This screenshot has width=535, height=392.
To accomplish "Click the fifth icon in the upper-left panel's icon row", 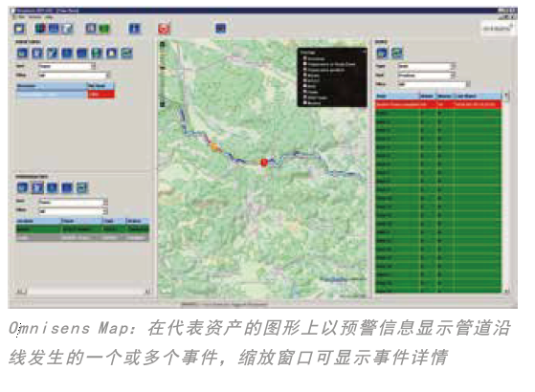I will [x=82, y=54].
